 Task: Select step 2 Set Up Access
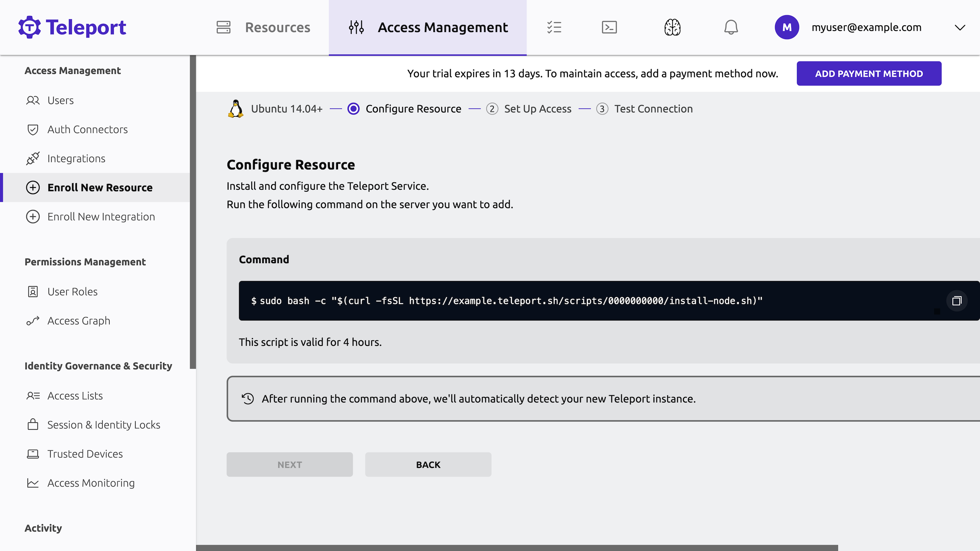pyautogui.click(x=493, y=109)
